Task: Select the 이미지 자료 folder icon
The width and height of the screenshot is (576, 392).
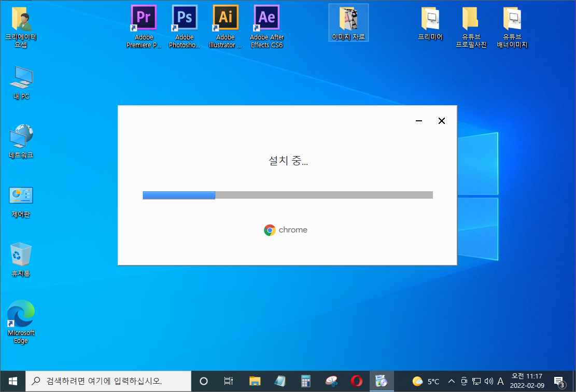Action: [x=348, y=23]
